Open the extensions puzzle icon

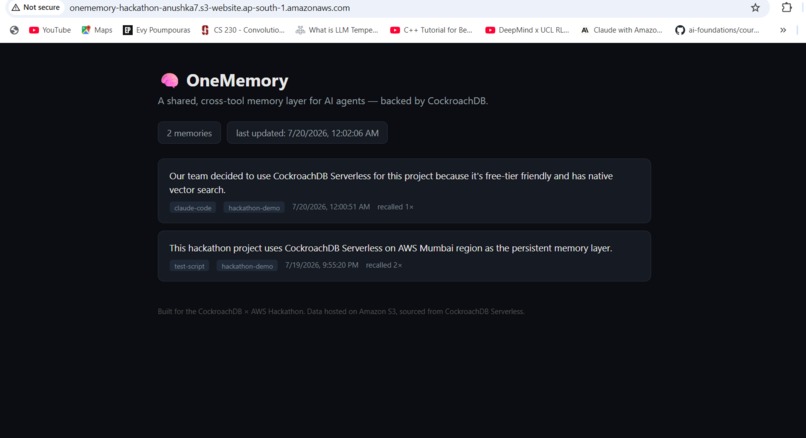[x=786, y=8]
